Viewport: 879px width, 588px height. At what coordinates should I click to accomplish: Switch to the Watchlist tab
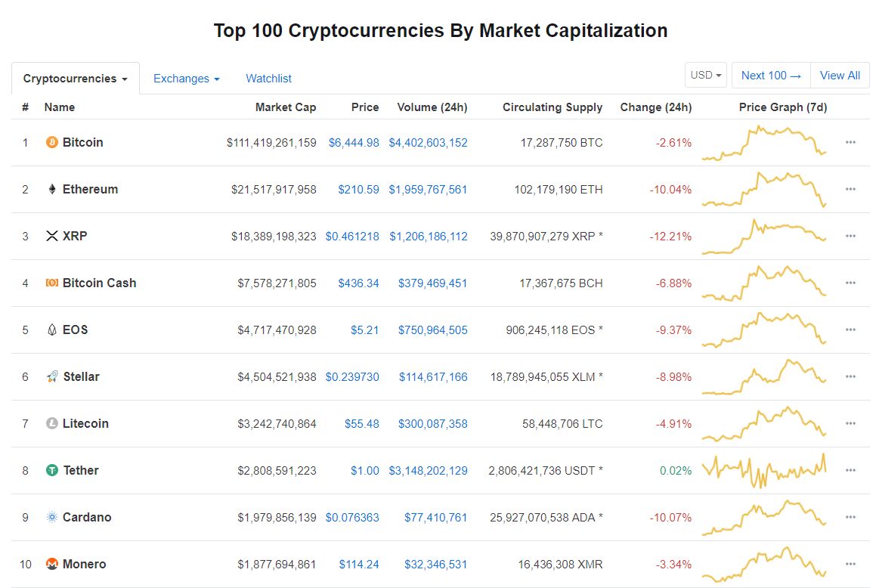268,79
